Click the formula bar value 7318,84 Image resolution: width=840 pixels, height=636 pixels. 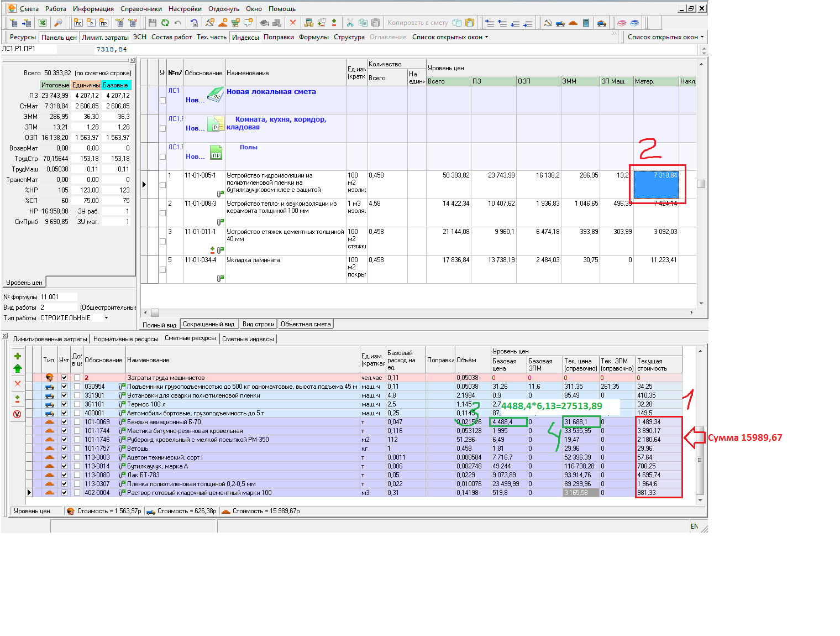tap(111, 49)
